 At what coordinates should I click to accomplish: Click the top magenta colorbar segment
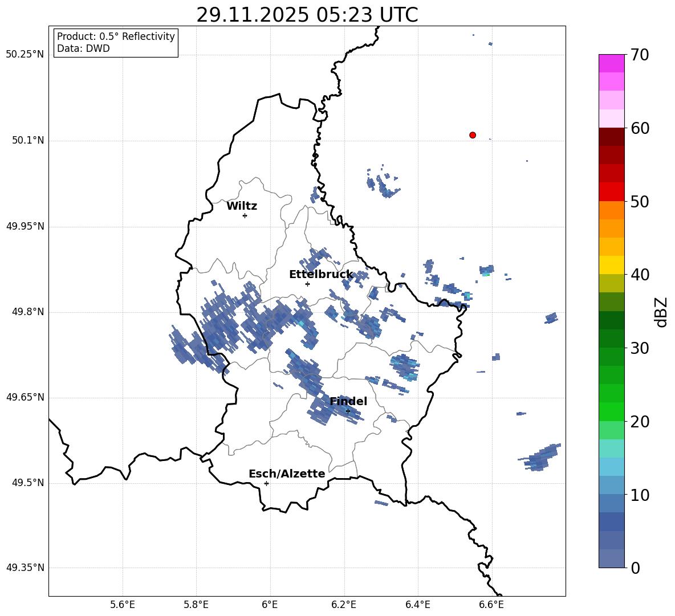click(x=612, y=64)
